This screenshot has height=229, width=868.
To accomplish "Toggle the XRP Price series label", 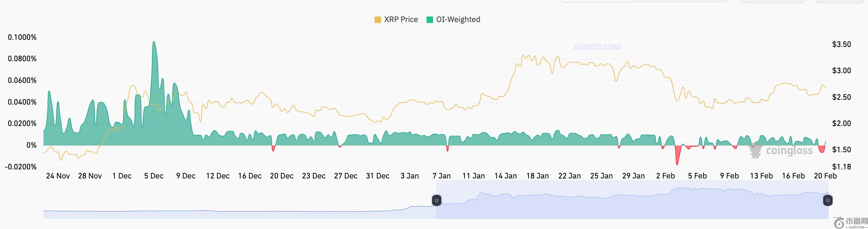I will (x=401, y=19).
